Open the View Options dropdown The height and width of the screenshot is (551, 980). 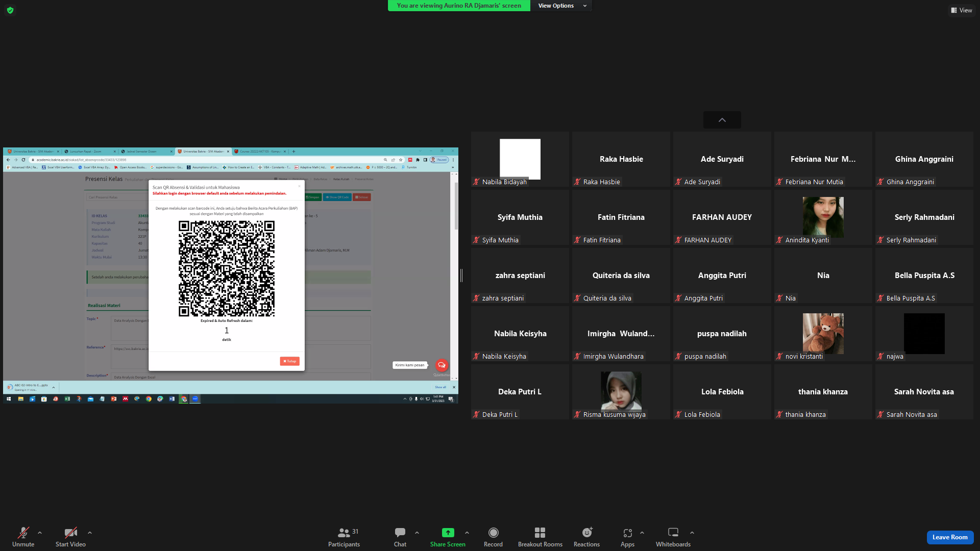click(561, 6)
